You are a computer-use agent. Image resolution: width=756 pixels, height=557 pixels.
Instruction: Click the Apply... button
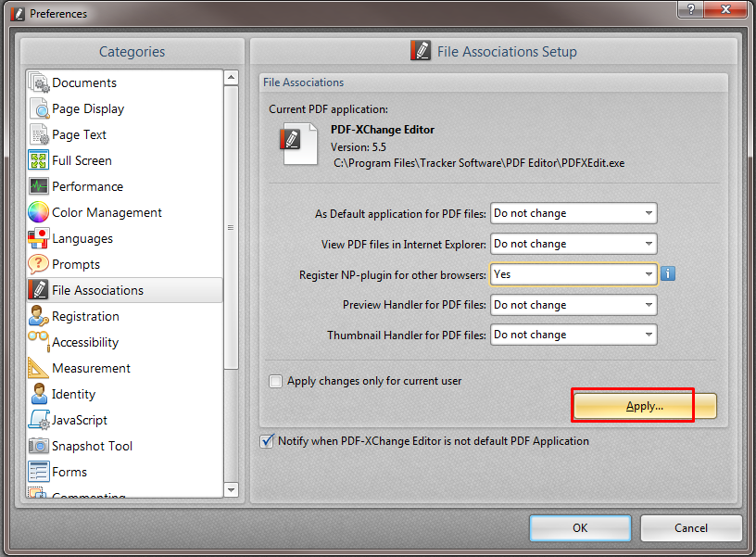645,406
